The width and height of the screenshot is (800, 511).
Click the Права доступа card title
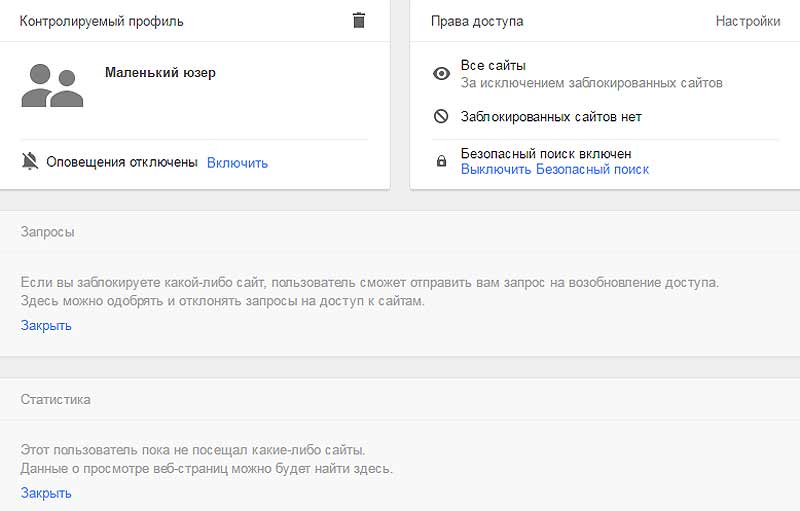(x=477, y=21)
